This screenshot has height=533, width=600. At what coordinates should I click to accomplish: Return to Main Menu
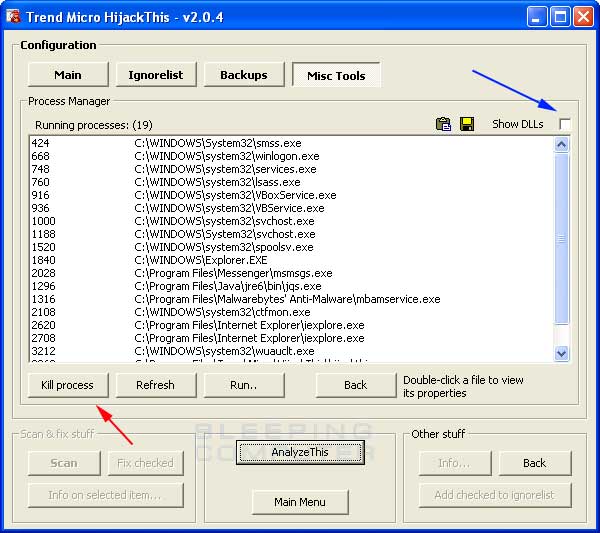pos(300,502)
